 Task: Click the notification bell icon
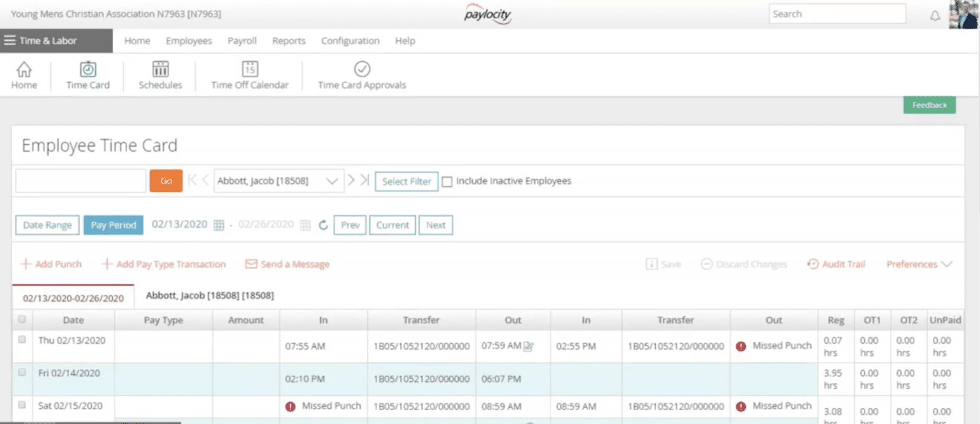pyautogui.click(x=935, y=14)
